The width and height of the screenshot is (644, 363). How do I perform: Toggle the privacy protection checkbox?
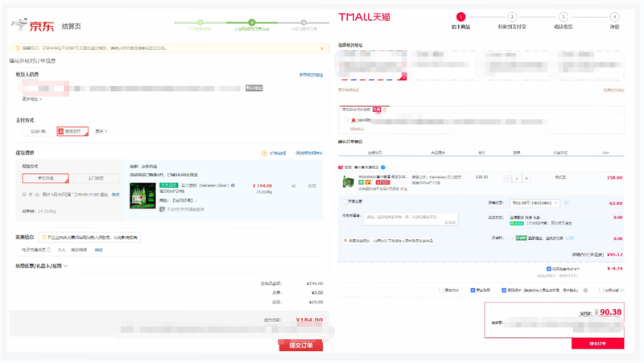pyautogui.click(x=504, y=291)
